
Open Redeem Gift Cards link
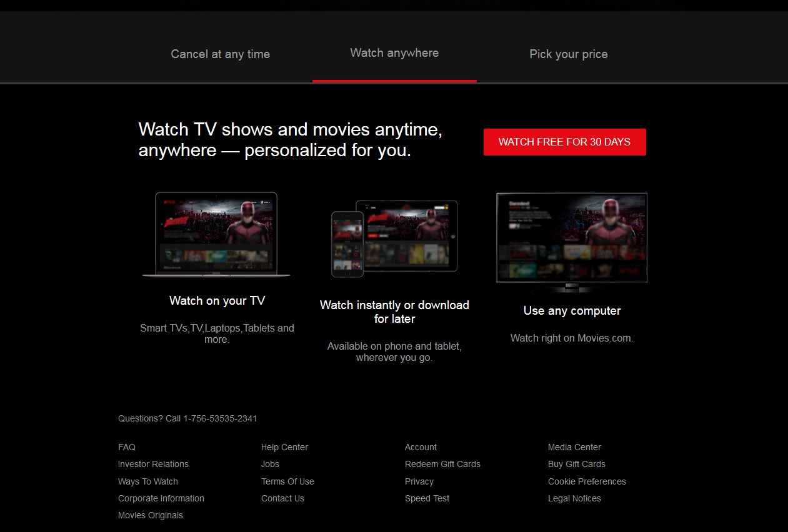[442, 464]
